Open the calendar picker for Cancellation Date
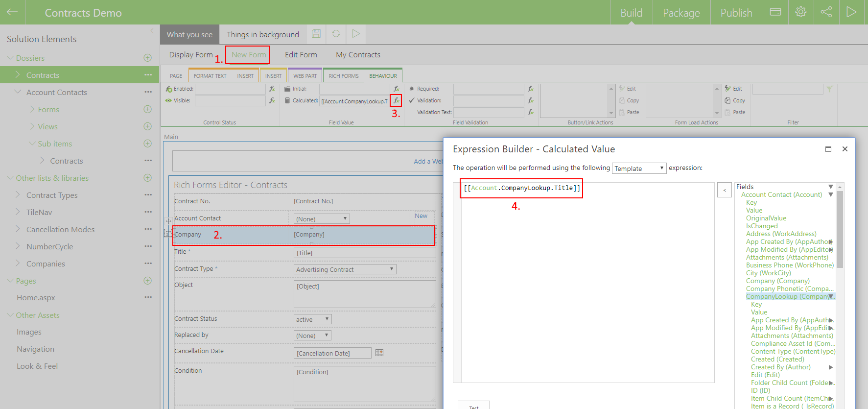868x409 pixels. pyautogui.click(x=379, y=353)
